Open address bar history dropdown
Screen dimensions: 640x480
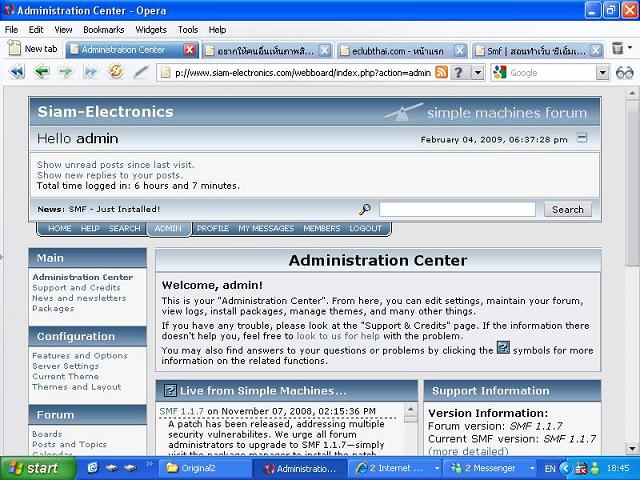[478, 73]
